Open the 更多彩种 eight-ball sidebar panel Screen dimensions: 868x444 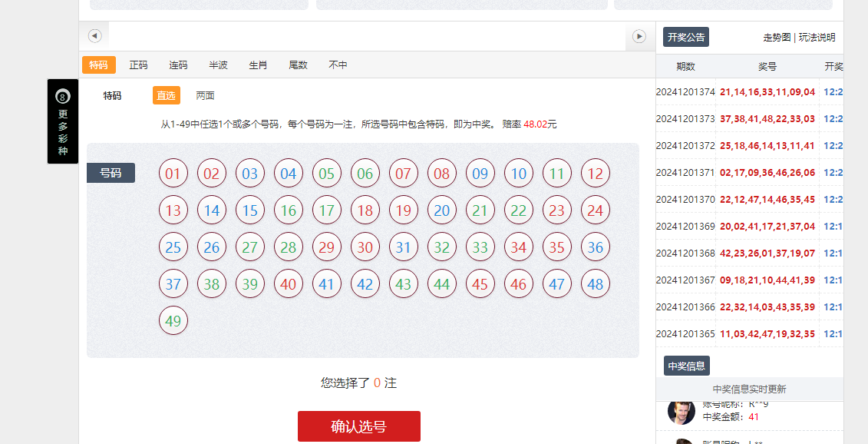point(62,121)
